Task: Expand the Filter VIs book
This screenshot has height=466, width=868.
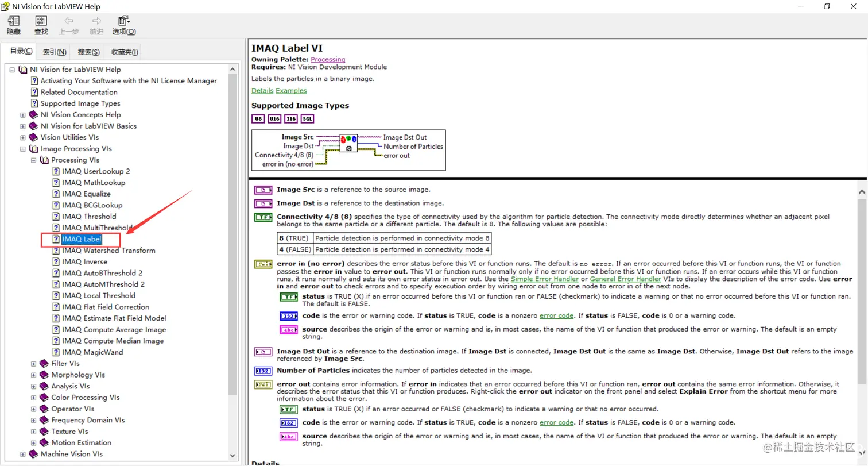Action: click(34, 364)
